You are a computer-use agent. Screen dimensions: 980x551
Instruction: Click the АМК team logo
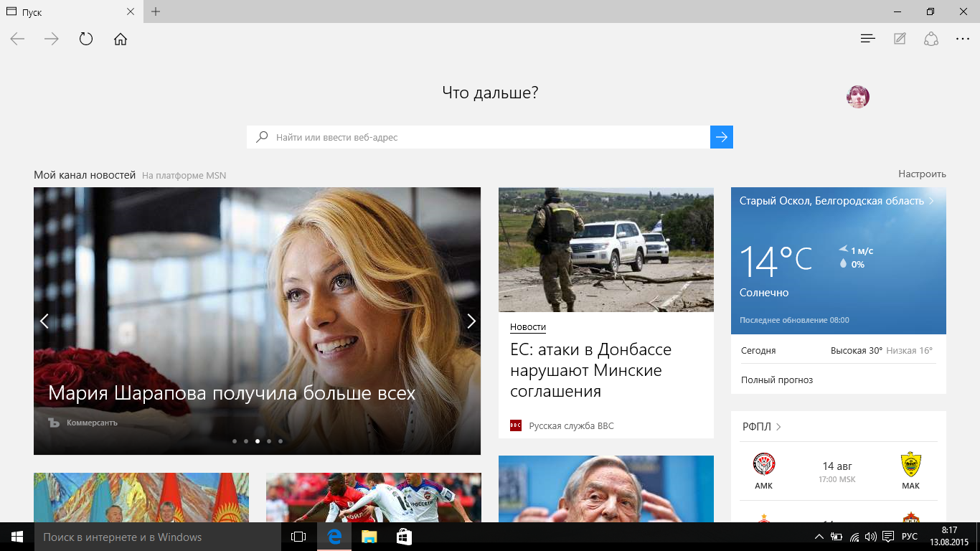point(763,464)
